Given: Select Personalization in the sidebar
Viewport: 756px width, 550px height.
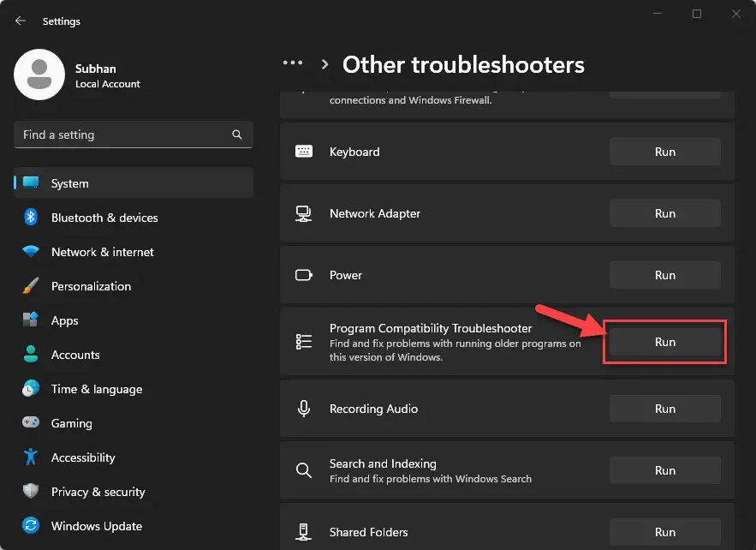Looking at the screenshot, I should pos(134,285).
